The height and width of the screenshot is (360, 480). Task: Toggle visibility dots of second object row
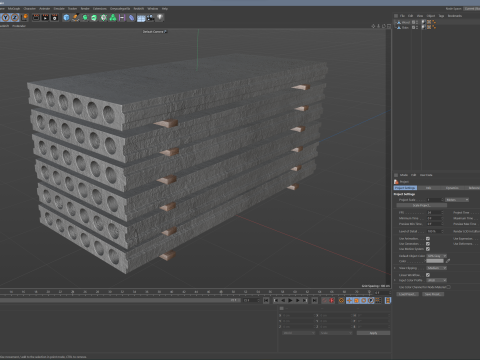point(417,27)
